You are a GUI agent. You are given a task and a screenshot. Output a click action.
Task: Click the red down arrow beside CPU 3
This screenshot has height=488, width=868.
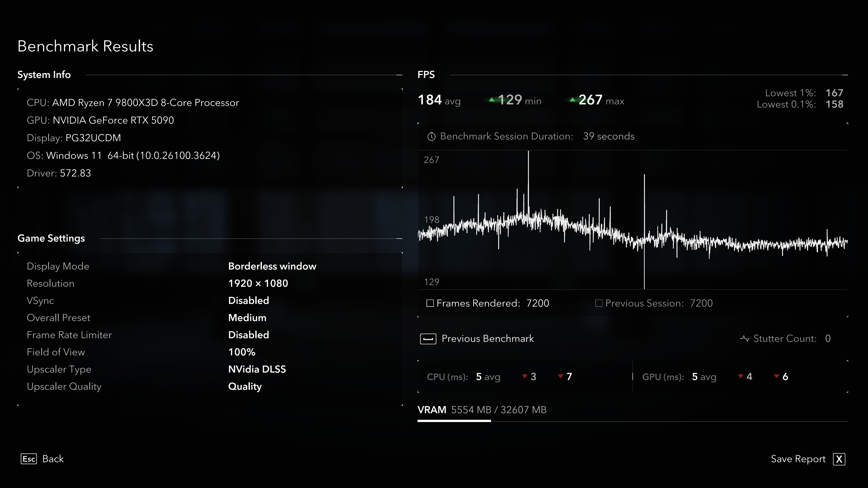coord(524,376)
